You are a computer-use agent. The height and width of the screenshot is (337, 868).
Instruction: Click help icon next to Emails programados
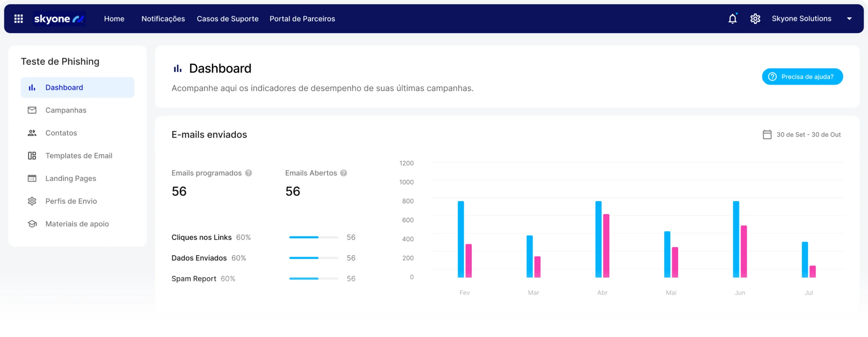coord(249,173)
